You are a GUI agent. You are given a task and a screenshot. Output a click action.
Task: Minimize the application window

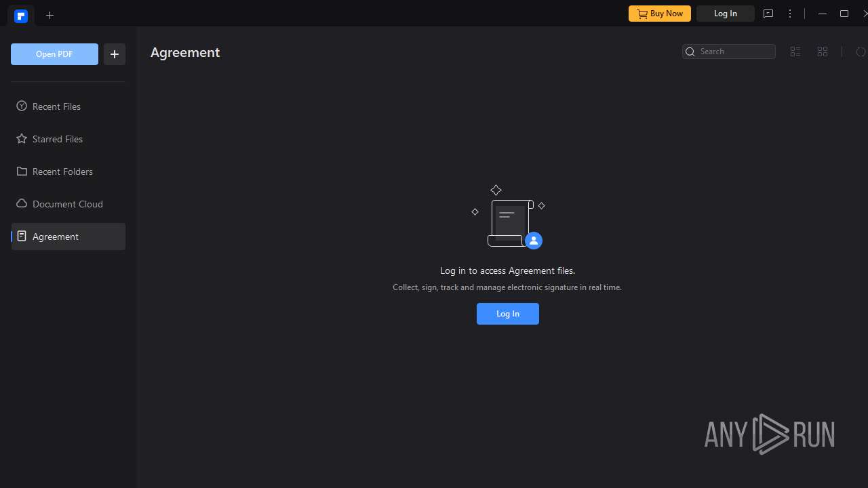point(823,14)
